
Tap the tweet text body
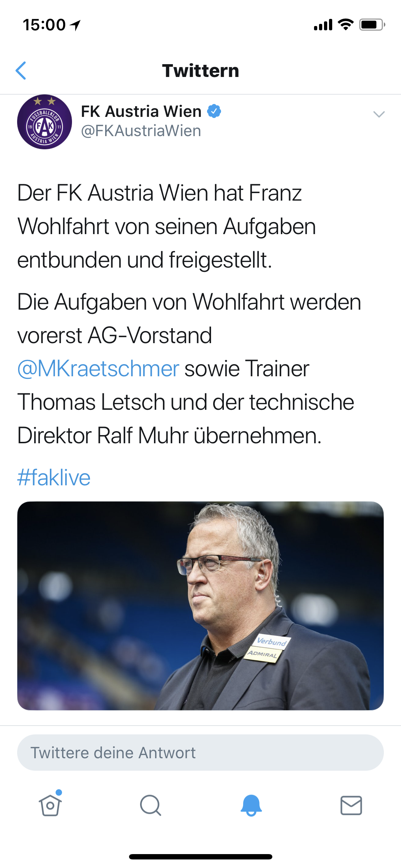coord(189,314)
